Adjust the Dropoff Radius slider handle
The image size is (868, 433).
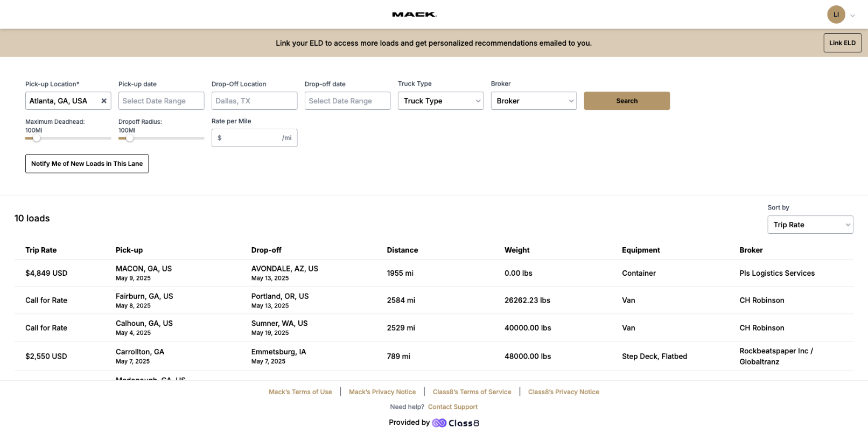tap(130, 138)
